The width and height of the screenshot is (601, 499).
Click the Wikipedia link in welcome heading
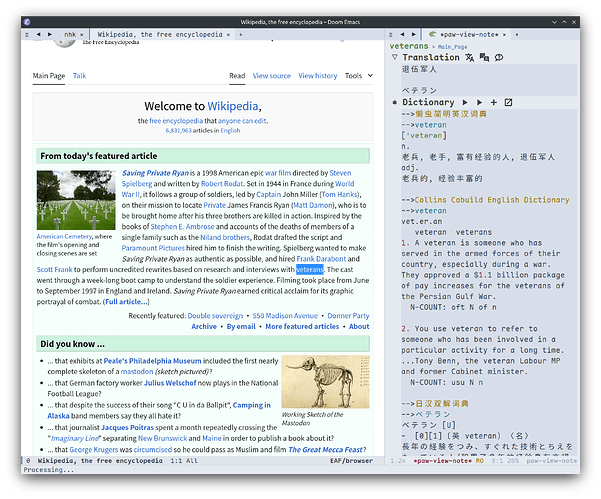[x=233, y=106]
